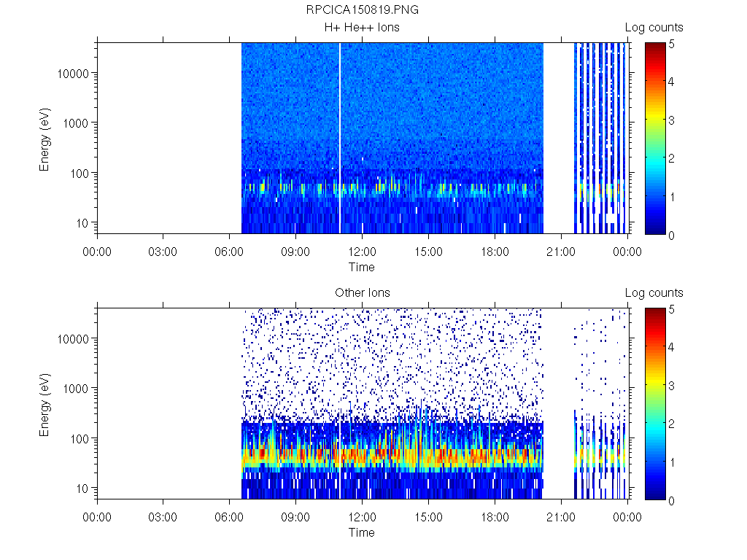Select the 'H+ He++ Ions' plot title
Viewport: 747px width, 560px height.
tap(362, 27)
